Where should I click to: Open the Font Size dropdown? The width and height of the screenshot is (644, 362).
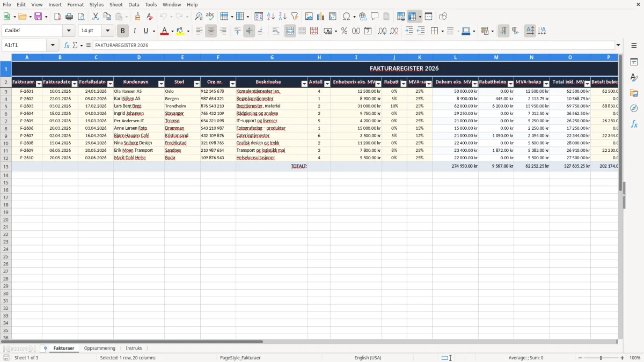coord(107,31)
